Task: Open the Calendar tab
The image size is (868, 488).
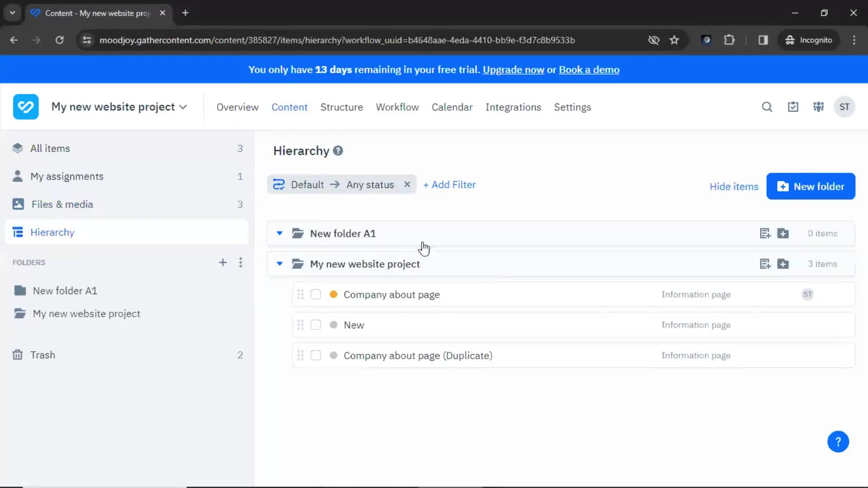Action: pos(452,108)
